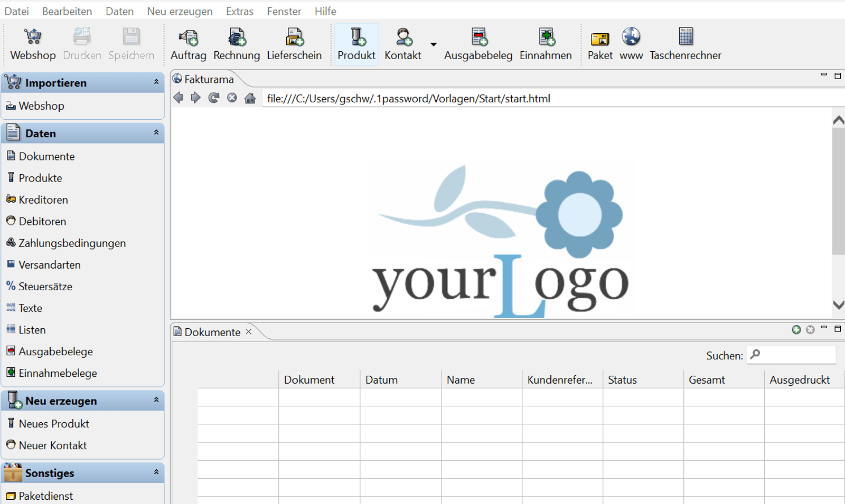Screen dimensions: 845x504
Task: Open Zahlungsbedingungen in the sidebar
Action: pyautogui.click(x=72, y=243)
